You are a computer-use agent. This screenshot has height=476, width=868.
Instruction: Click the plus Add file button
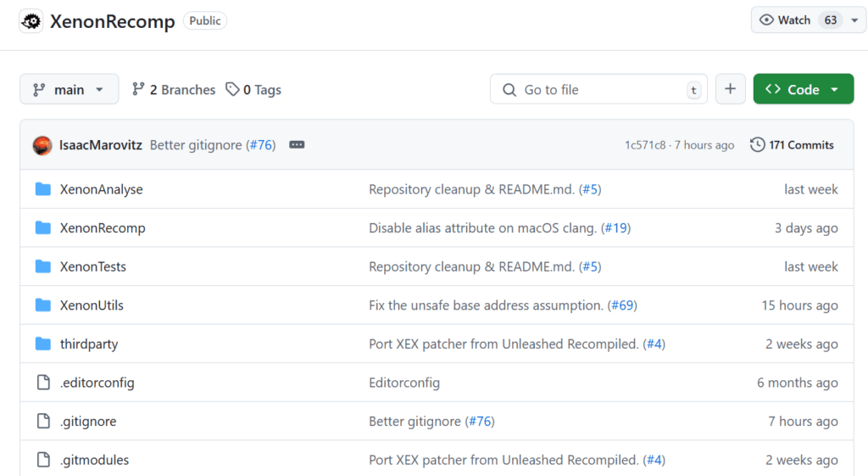(730, 89)
